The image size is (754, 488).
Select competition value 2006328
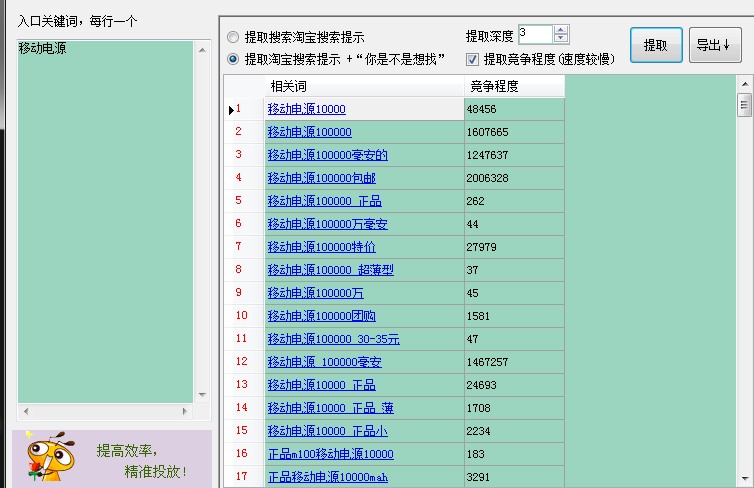(514, 178)
